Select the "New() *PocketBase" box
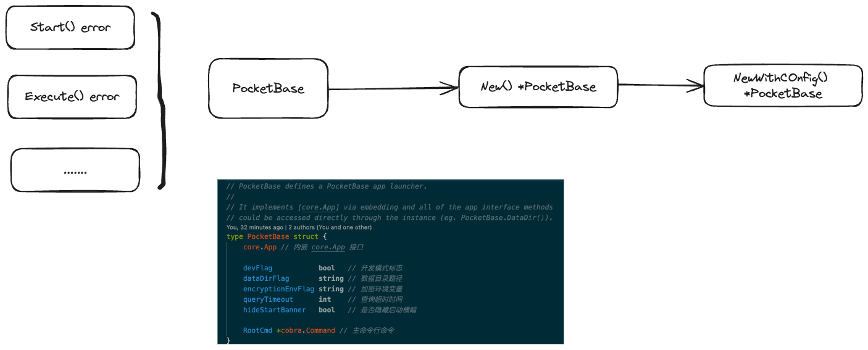 click(x=538, y=86)
